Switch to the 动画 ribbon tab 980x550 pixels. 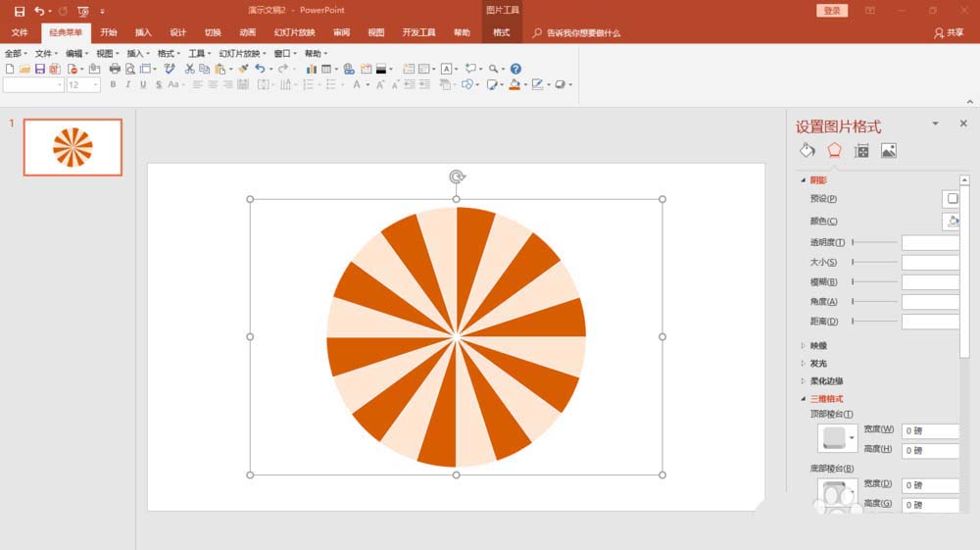248,32
